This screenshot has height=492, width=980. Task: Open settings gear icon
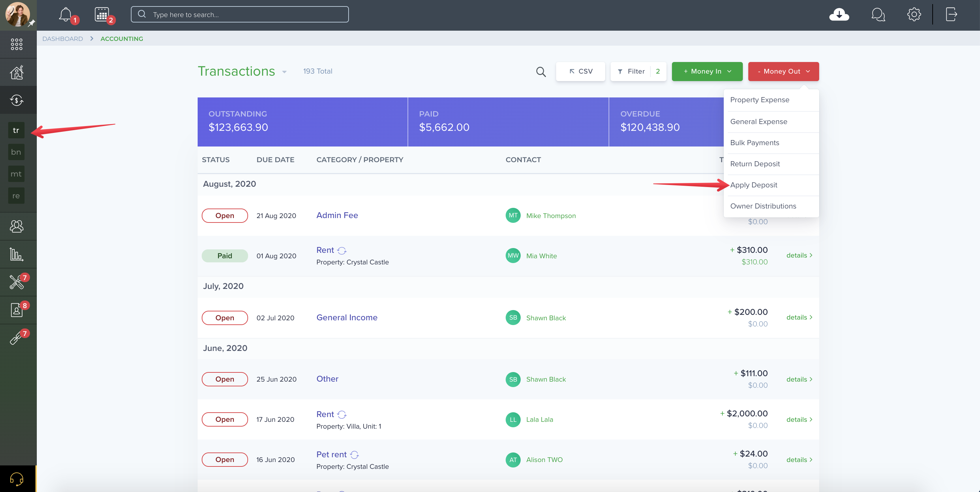click(914, 14)
